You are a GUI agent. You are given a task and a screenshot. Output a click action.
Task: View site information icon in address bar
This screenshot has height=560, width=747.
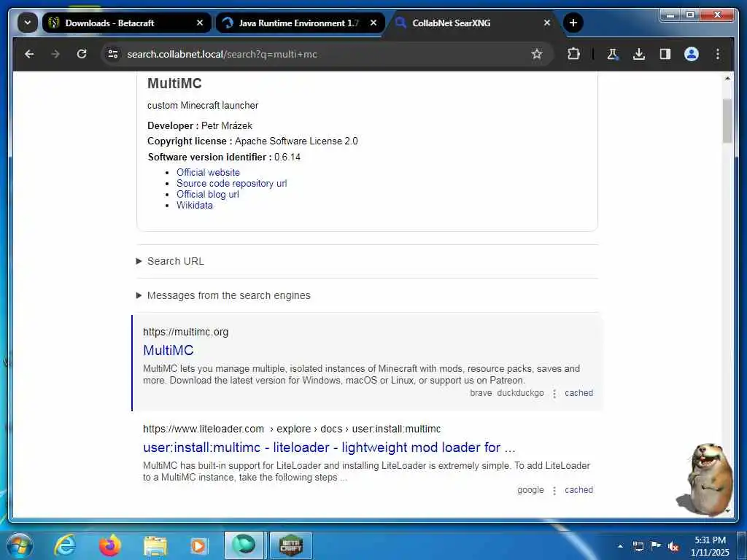click(x=113, y=54)
